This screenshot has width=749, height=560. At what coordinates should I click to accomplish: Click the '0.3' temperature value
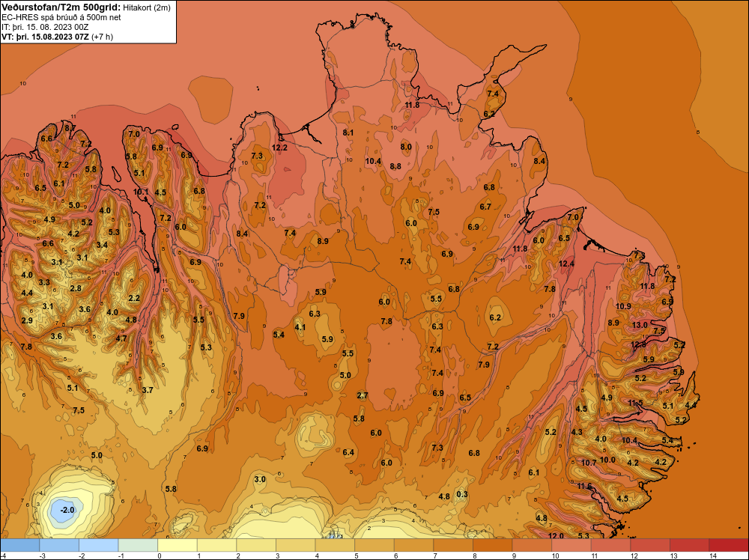462,494
